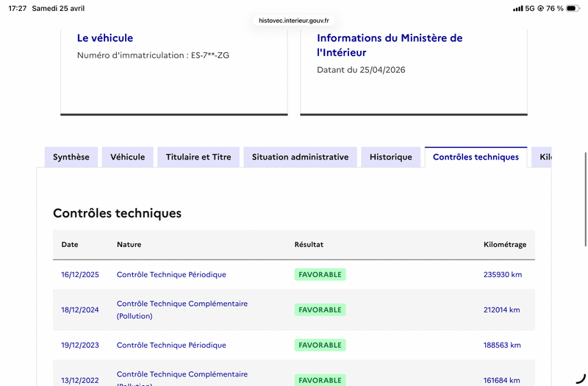Click the FAVORABLE badge for the 19/12/2023 inspection
588x386 pixels.
tap(320, 346)
